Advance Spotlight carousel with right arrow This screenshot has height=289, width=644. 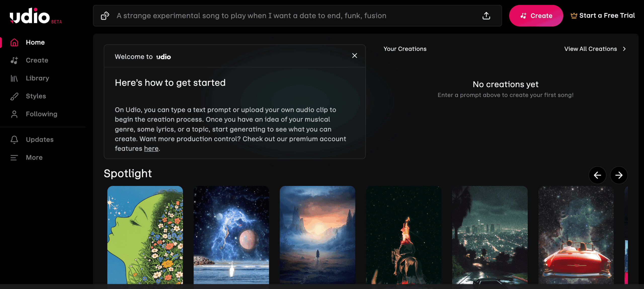click(619, 175)
